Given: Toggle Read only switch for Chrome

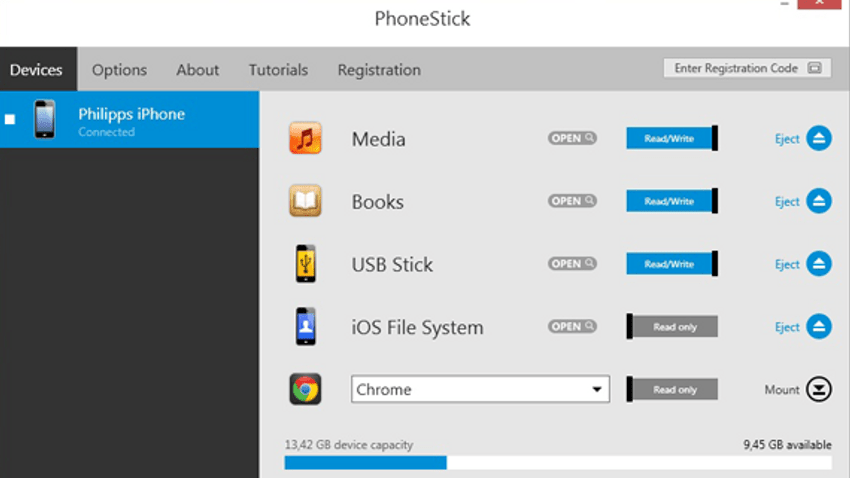Looking at the screenshot, I should pyautogui.click(x=672, y=389).
